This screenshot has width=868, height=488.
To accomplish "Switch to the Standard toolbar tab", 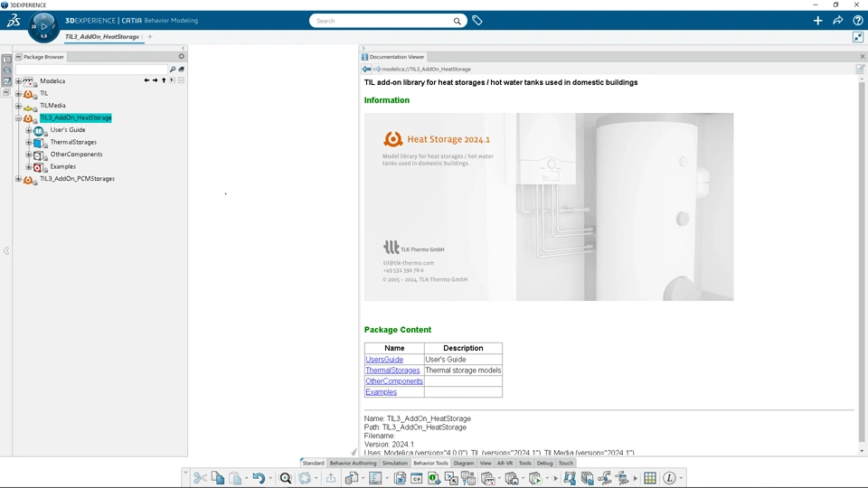I will click(x=313, y=463).
